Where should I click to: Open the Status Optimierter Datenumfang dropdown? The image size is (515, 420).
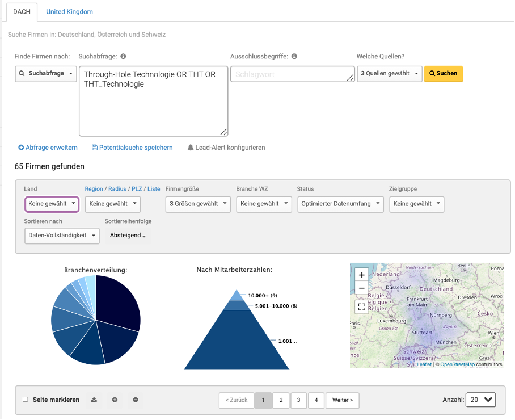click(341, 204)
